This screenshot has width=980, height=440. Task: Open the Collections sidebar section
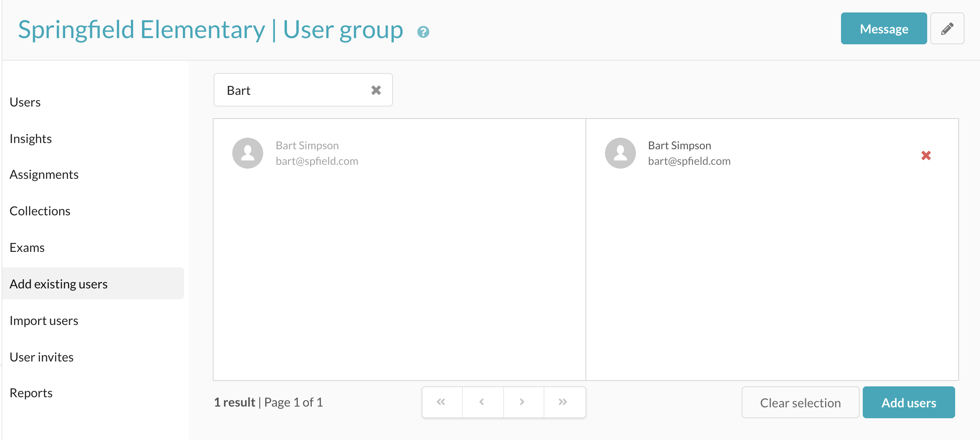40,211
